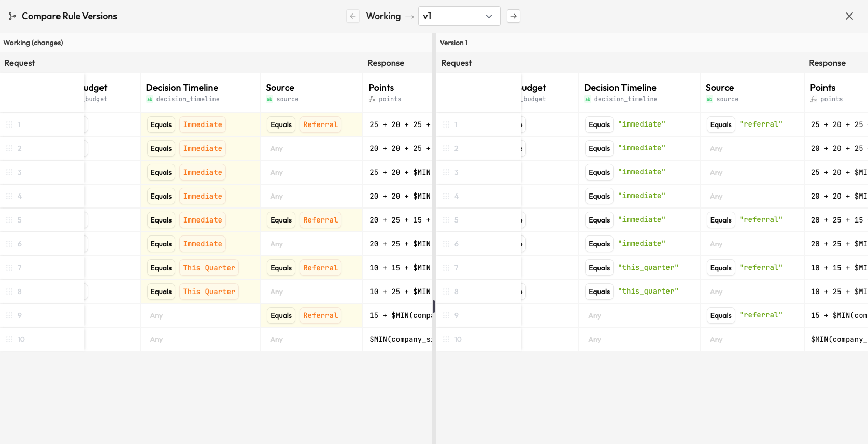Click the Equals operator in row 1 Source, Working panel

[281, 124]
